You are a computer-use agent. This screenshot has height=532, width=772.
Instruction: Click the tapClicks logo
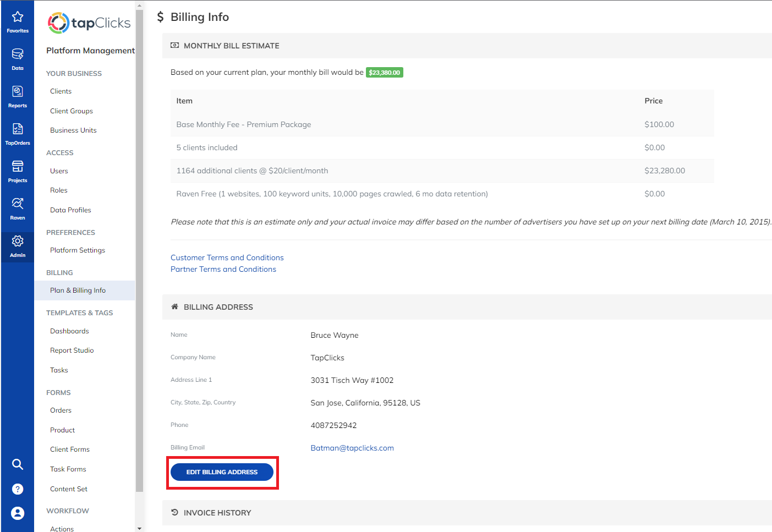[x=89, y=23]
